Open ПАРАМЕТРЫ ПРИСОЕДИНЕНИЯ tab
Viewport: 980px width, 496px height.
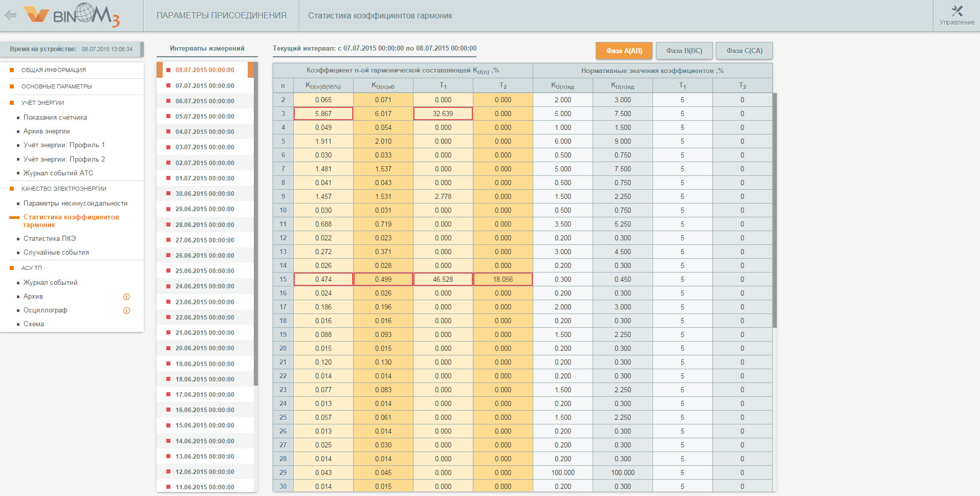[221, 16]
